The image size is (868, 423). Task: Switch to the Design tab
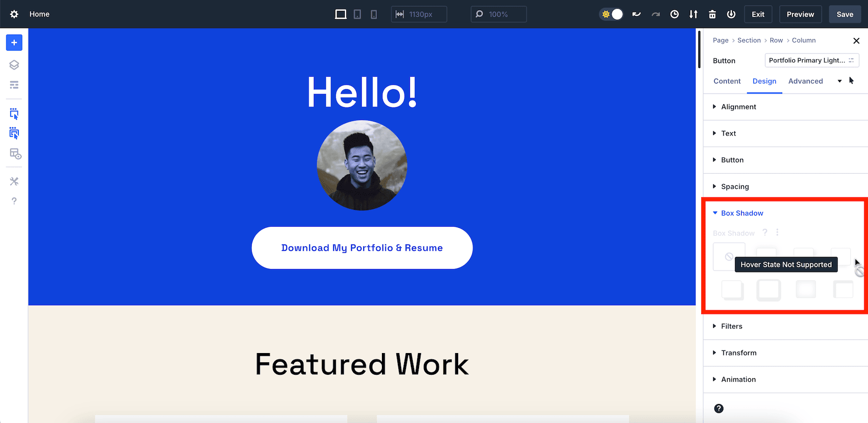click(x=764, y=81)
